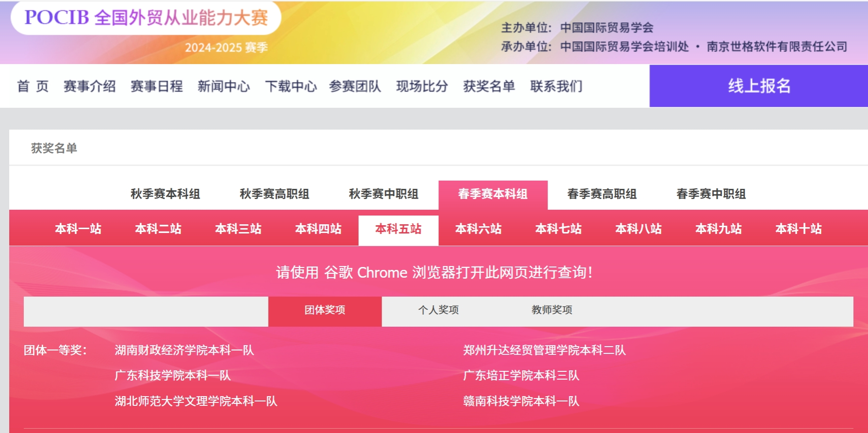Open 赛事介绍 in navigation bar
This screenshot has width=868, height=433.
click(89, 86)
